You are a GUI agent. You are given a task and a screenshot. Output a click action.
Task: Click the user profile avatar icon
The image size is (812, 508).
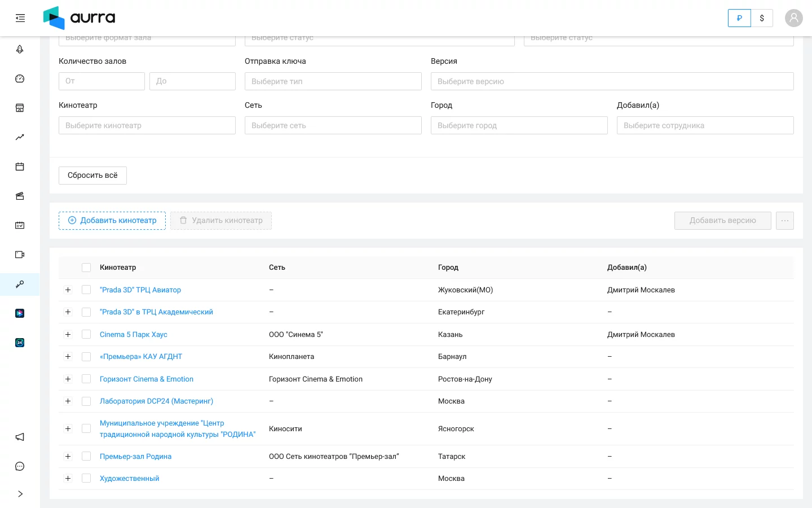(x=793, y=18)
